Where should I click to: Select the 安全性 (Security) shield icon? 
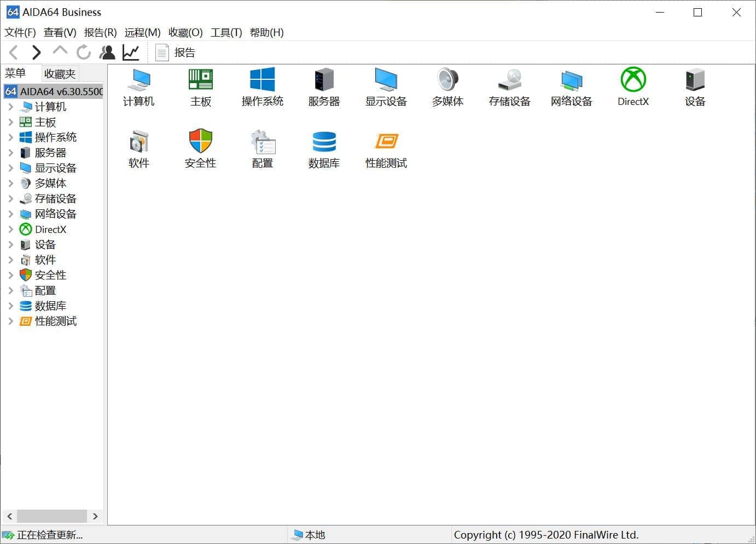point(200,148)
